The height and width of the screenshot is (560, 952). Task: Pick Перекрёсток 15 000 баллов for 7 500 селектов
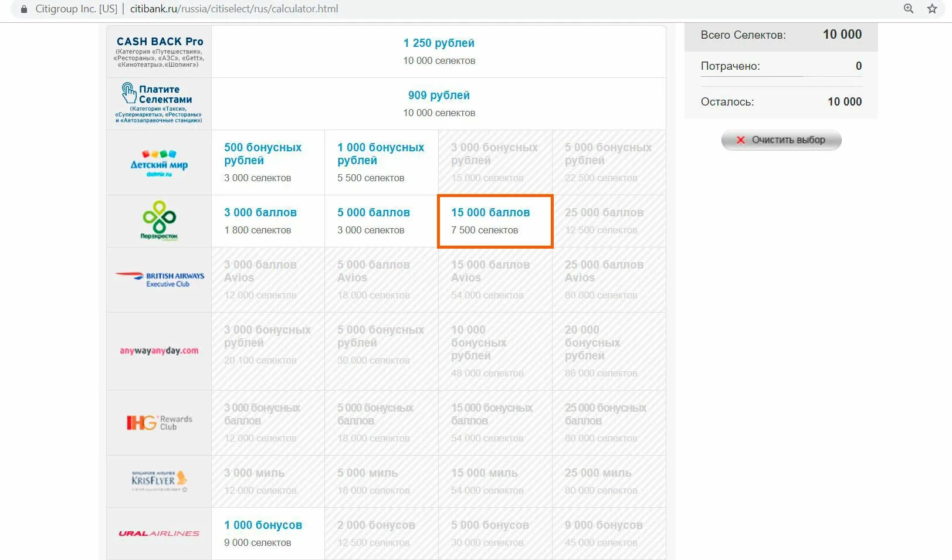[x=495, y=221]
